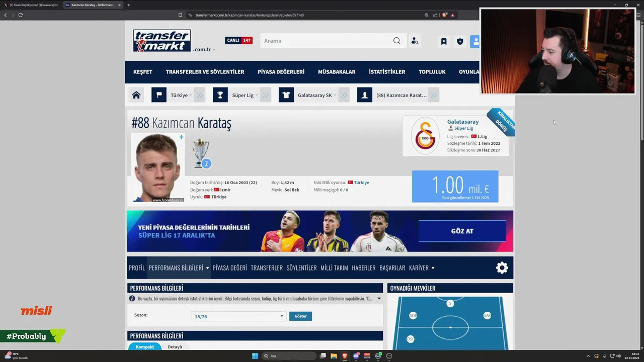This screenshot has height=362, width=644.
Task: Click the 1.00 mil. € market value box
Action: click(455, 187)
